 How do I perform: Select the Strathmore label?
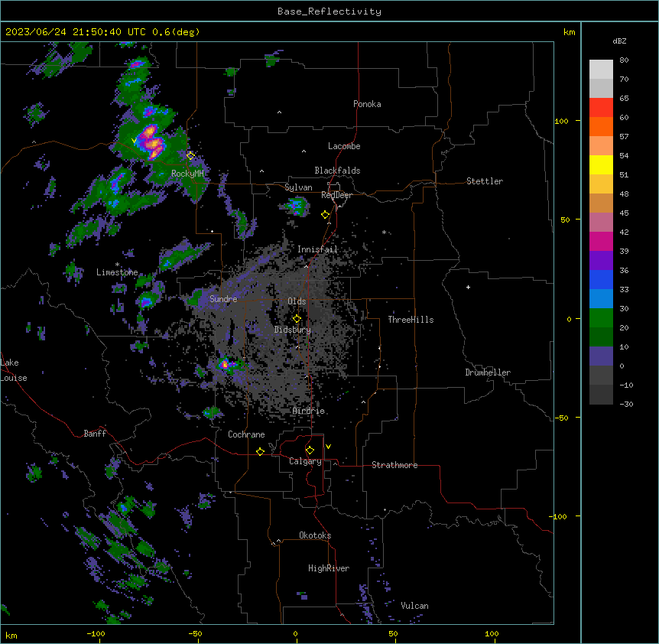394,465
